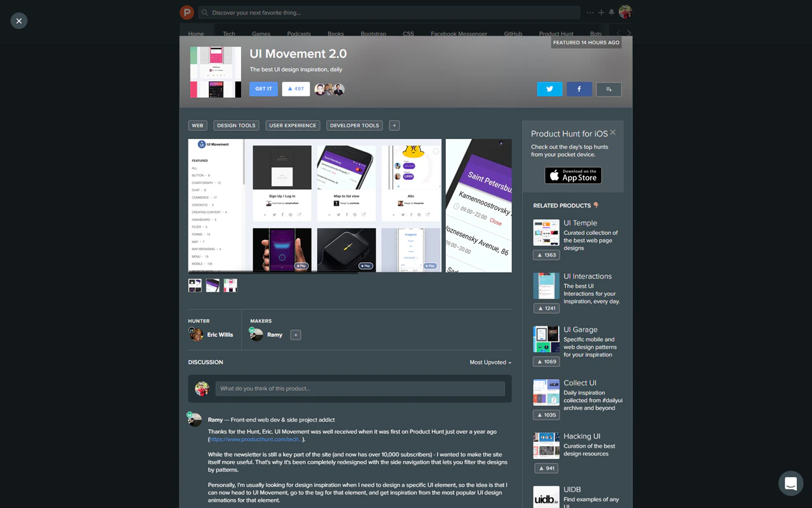Screen dimensions: 812x508
Task: Select the second gallery thumbnail
Action: point(213,285)
